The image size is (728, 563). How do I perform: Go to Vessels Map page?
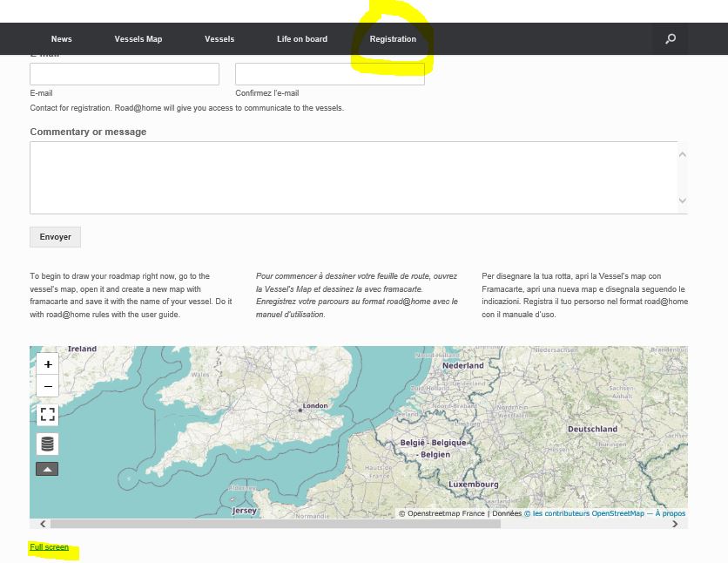click(x=138, y=39)
